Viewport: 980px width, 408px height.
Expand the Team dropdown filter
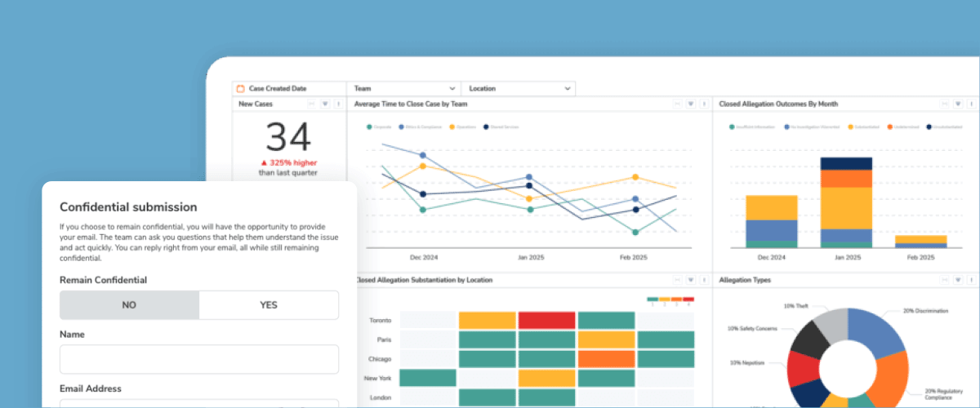coord(403,88)
